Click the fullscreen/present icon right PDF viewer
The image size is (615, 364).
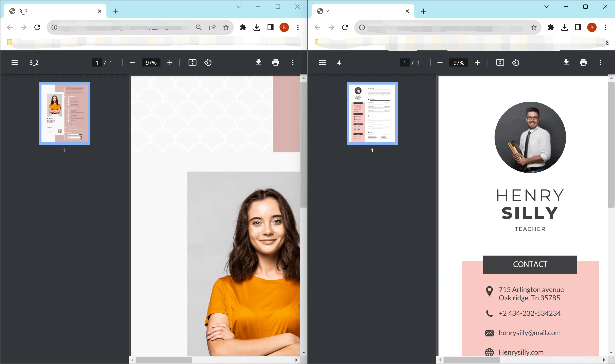pos(500,62)
